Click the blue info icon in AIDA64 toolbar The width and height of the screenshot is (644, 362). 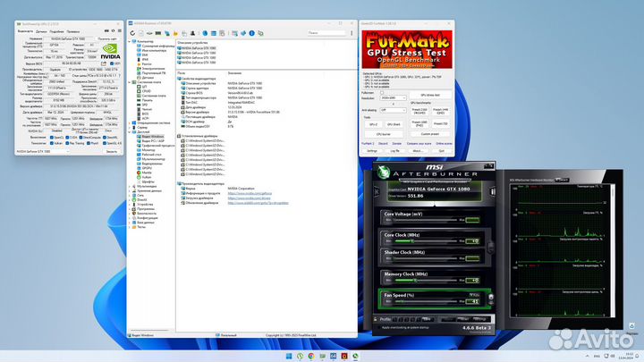pos(251,33)
